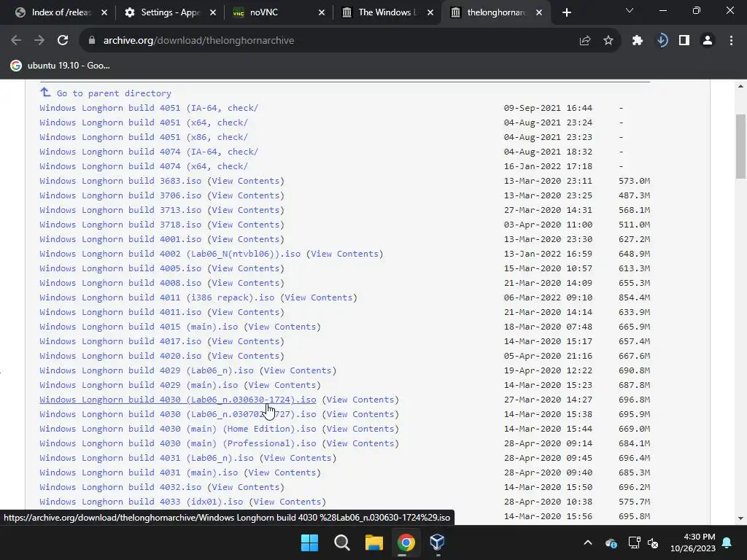View Contents of build 4030 Home Edition

point(360,429)
